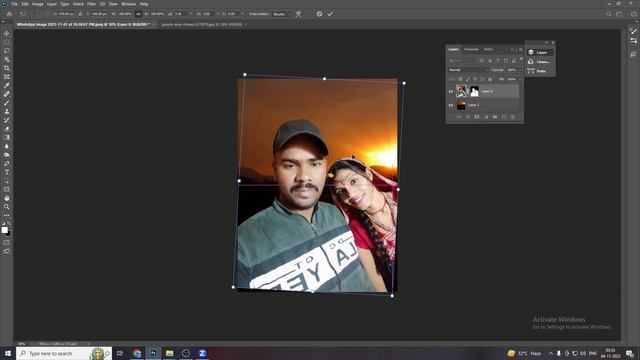Select the Blur tool
The width and height of the screenshot is (640, 360).
click(x=7, y=146)
